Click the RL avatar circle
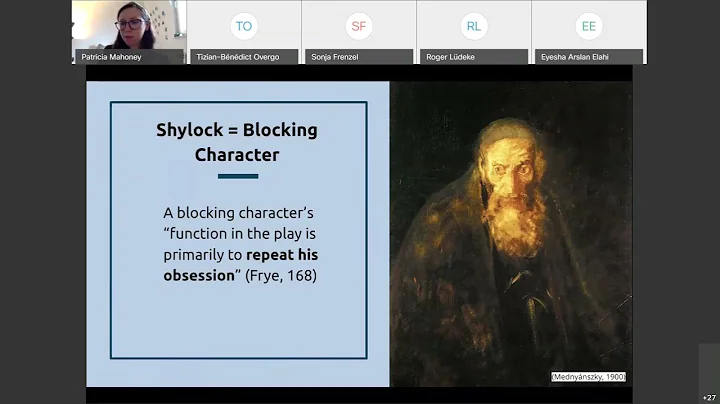 pyautogui.click(x=473, y=26)
